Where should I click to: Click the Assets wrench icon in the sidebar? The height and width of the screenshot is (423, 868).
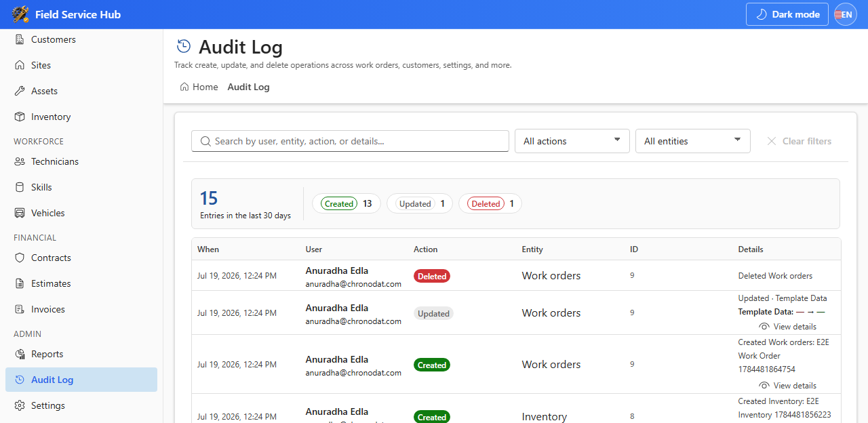[x=20, y=91]
